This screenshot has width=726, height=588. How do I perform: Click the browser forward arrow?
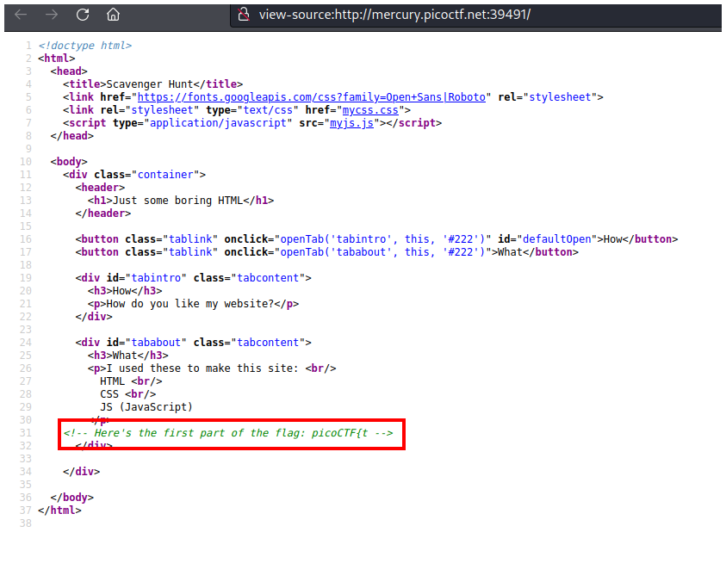(51, 15)
